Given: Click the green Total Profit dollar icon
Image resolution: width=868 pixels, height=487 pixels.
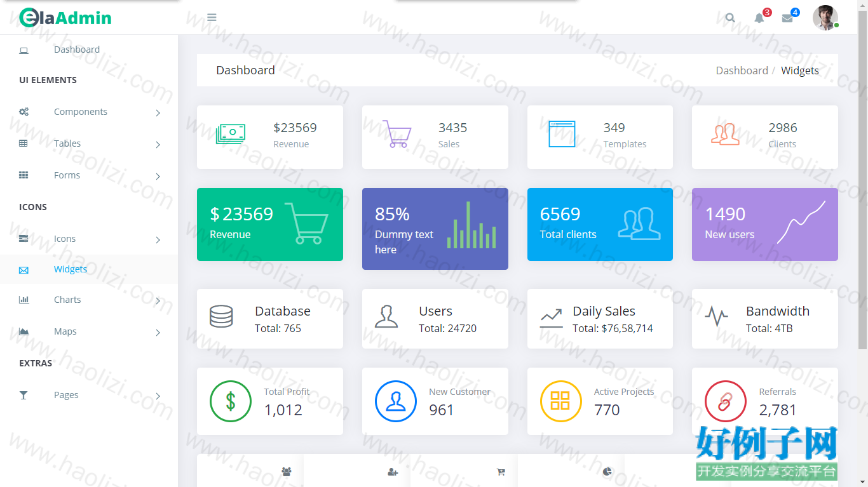Looking at the screenshot, I should click(231, 401).
